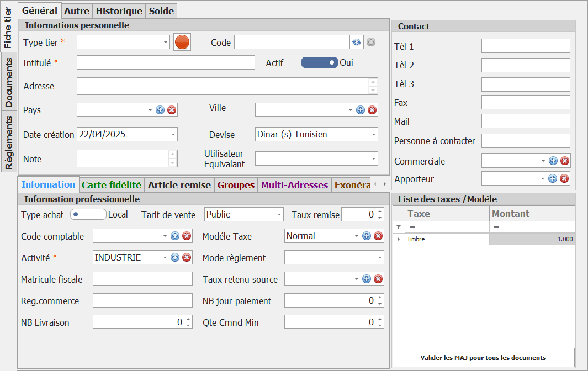Click Valider les MAJ pour tous les documents
The width and height of the screenshot is (588, 371).
point(483,357)
